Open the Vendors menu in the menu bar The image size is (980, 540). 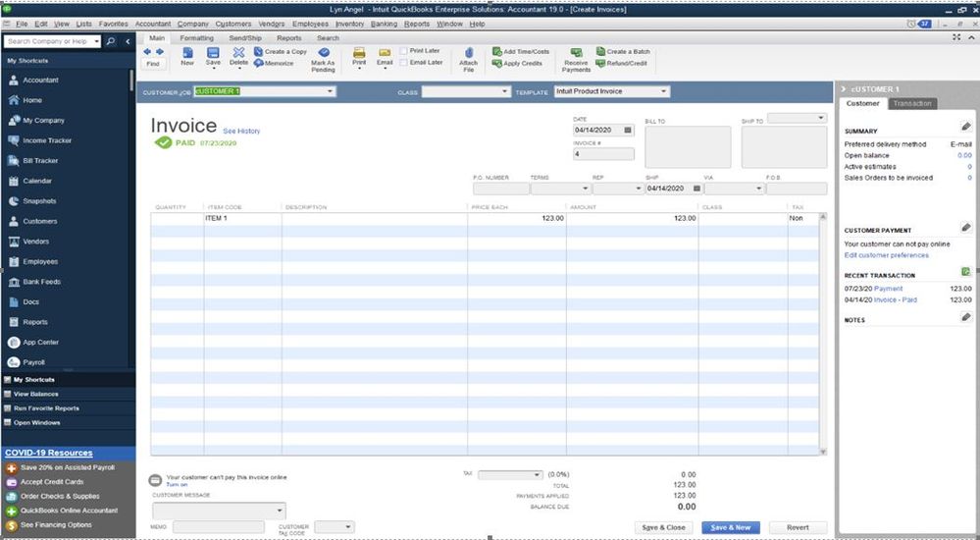(272, 24)
